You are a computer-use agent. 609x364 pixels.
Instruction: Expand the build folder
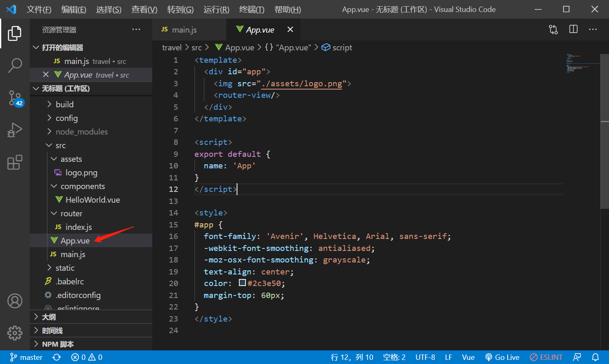(91, 104)
